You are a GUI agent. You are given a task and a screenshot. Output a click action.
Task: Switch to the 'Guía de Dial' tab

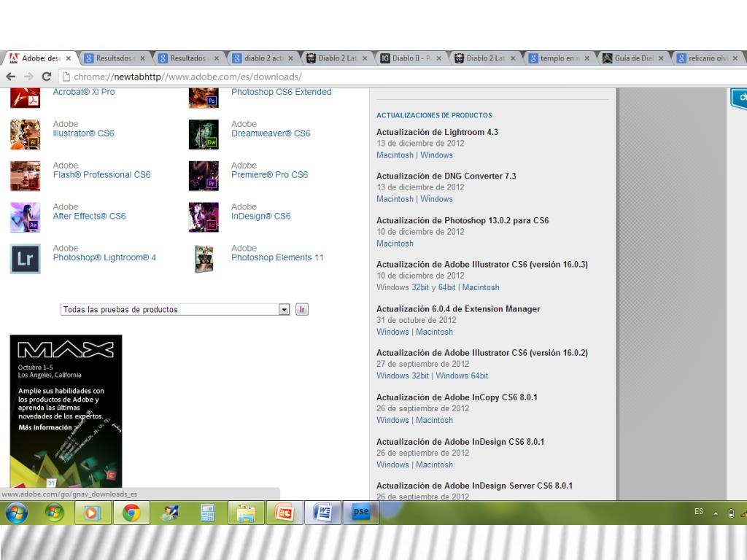tap(634, 58)
